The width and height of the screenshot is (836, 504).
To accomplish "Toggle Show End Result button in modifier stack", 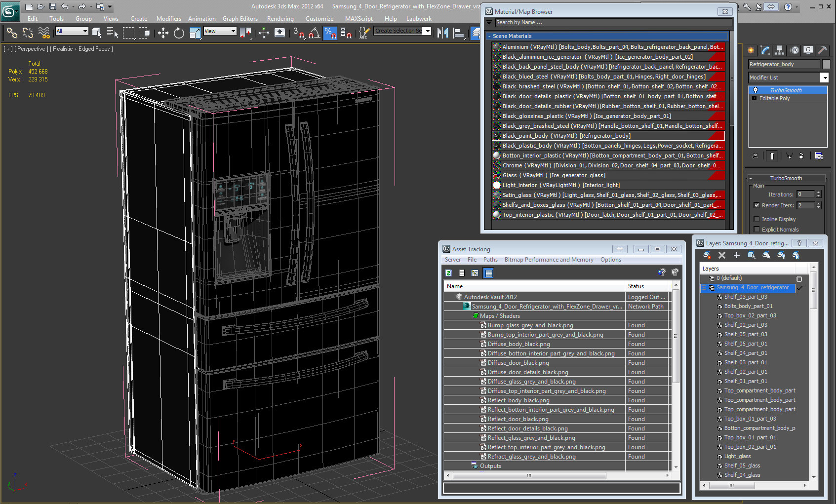I will point(772,156).
